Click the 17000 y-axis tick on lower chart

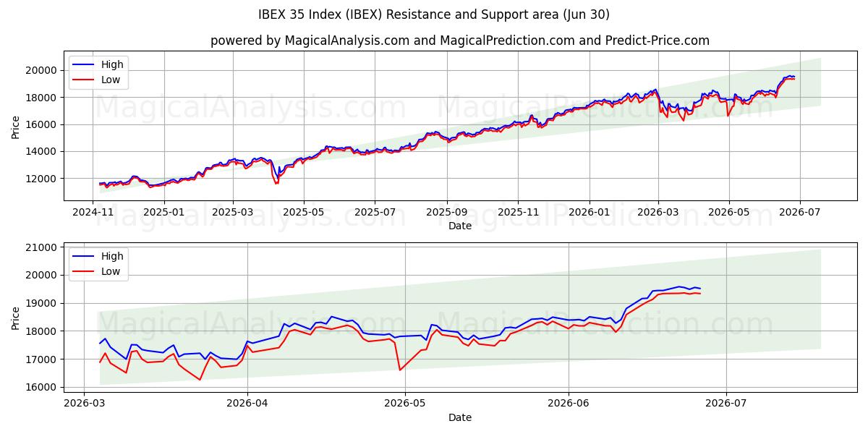(x=43, y=359)
